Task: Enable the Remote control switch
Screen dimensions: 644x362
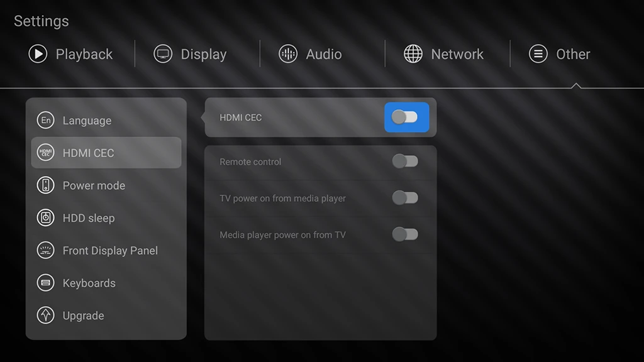Action: click(405, 162)
